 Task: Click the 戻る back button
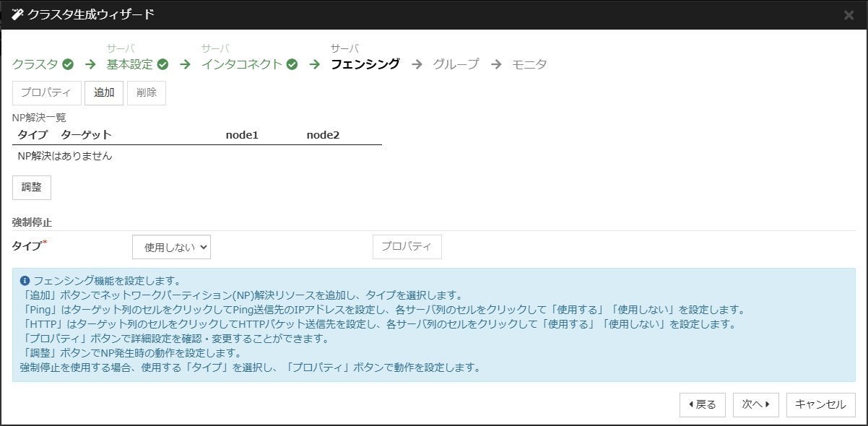coord(703,405)
